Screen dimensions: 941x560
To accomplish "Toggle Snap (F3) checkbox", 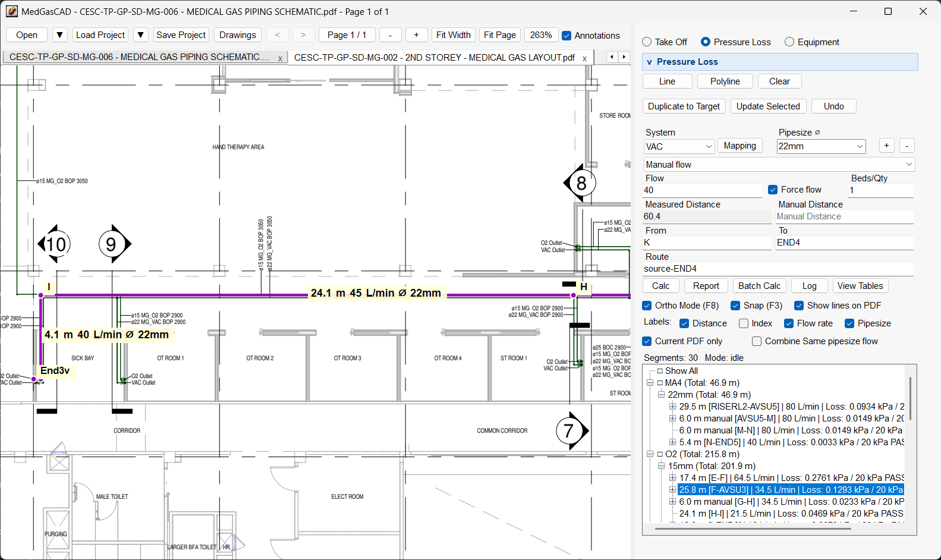I will pos(735,306).
